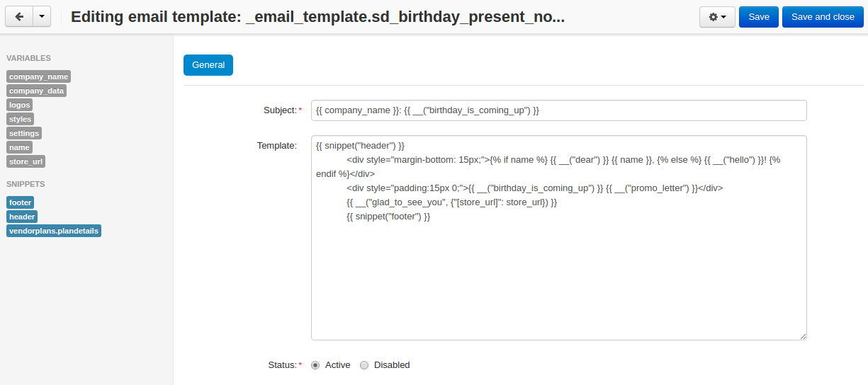This screenshot has width=868, height=385.
Task: Grab the Template textarea resize handle
Action: tap(803, 337)
